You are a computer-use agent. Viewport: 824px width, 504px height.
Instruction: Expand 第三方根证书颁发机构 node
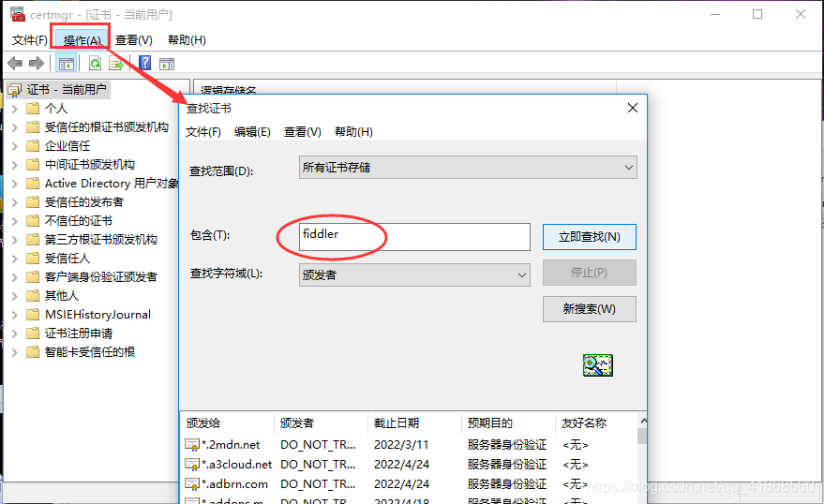[x=15, y=240]
